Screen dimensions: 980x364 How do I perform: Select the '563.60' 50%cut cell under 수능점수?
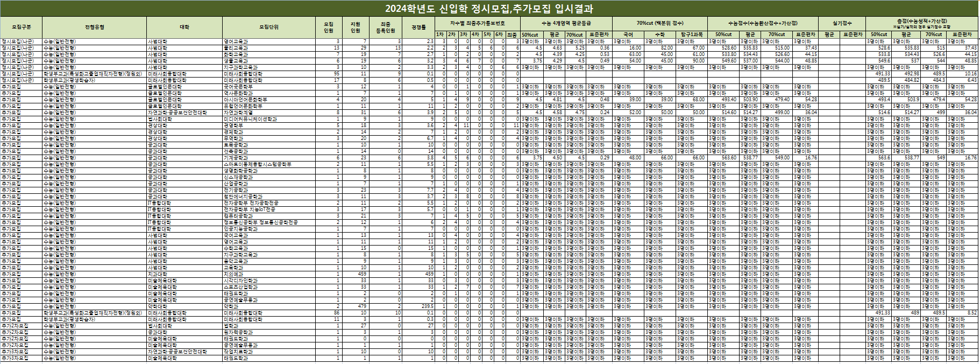[723, 158]
